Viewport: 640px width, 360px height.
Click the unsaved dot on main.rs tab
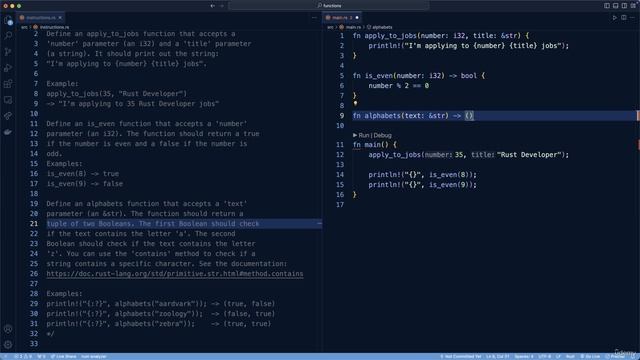357,18
